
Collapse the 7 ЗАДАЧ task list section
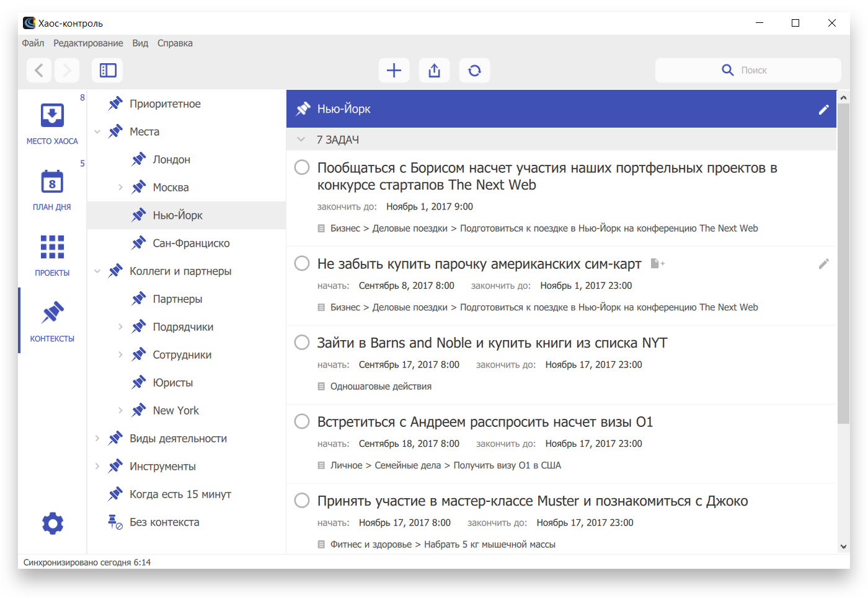301,139
